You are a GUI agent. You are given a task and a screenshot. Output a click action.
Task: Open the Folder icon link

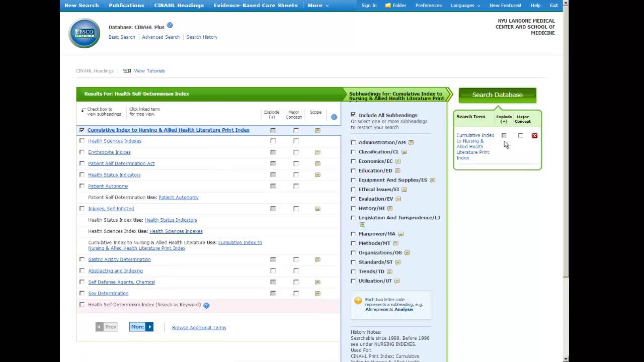[395, 6]
